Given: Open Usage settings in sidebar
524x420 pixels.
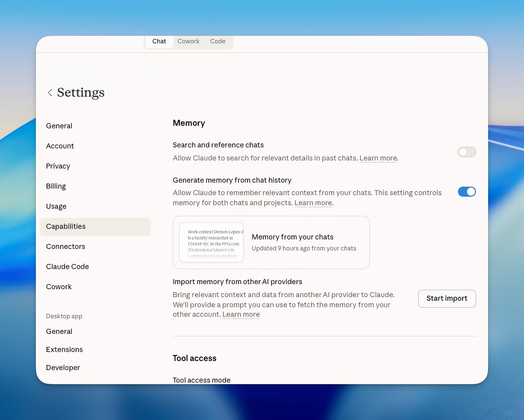Looking at the screenshot, I should (x=56, y=206).
